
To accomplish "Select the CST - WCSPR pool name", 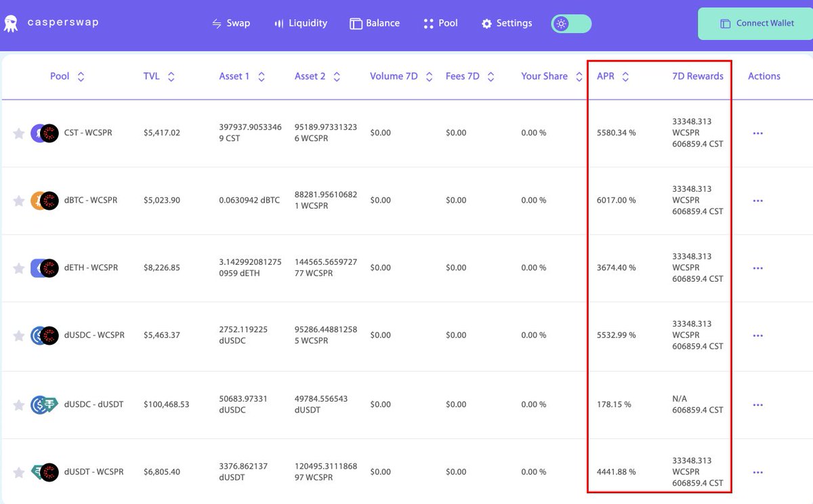I will pyautogui.click(x=88, y=133).
